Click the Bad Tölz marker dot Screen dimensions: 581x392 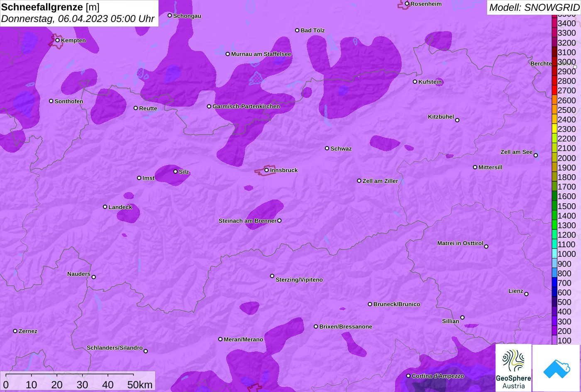click(297, 30)
